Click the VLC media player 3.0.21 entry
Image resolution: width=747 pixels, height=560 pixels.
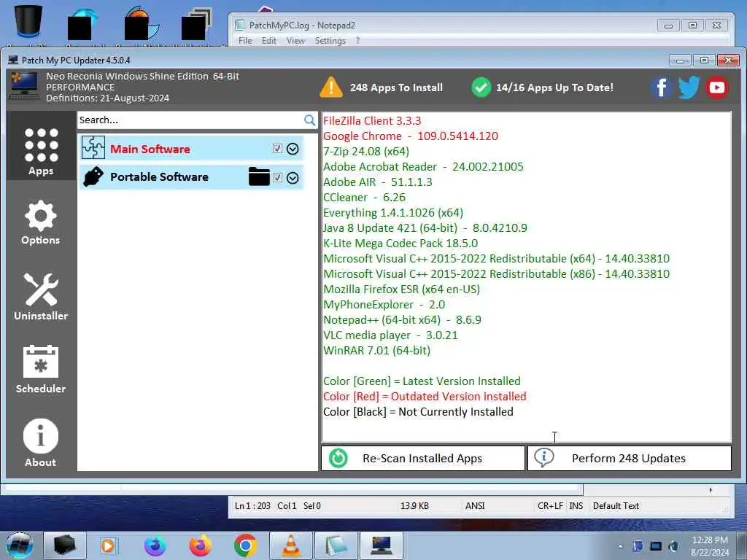[x=390, y=335]
